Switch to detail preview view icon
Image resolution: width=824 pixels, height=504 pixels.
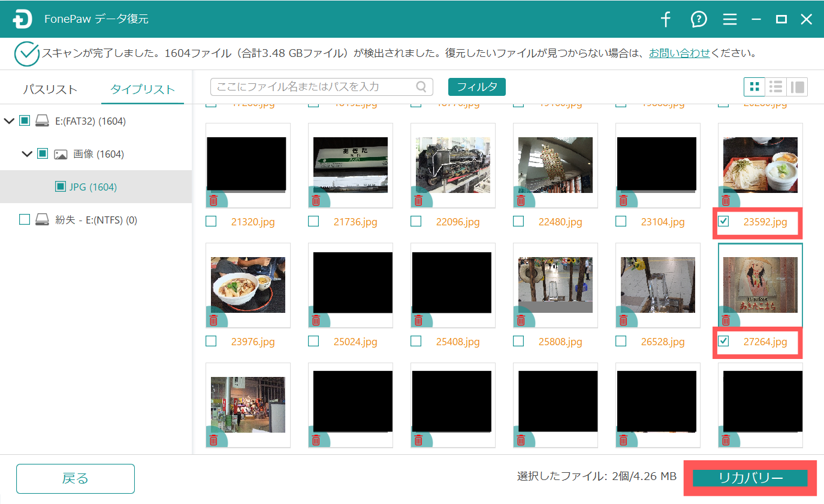(x=797, y=87)
